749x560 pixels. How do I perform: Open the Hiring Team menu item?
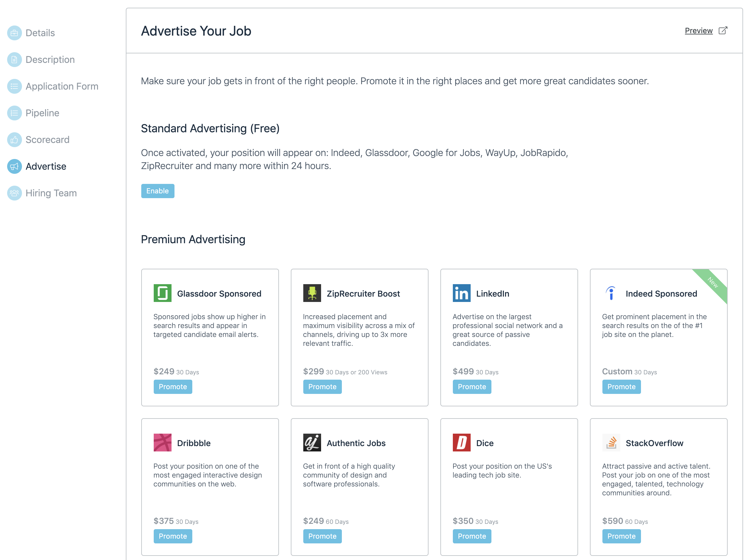pyautogui.click(x=51, y=193)
